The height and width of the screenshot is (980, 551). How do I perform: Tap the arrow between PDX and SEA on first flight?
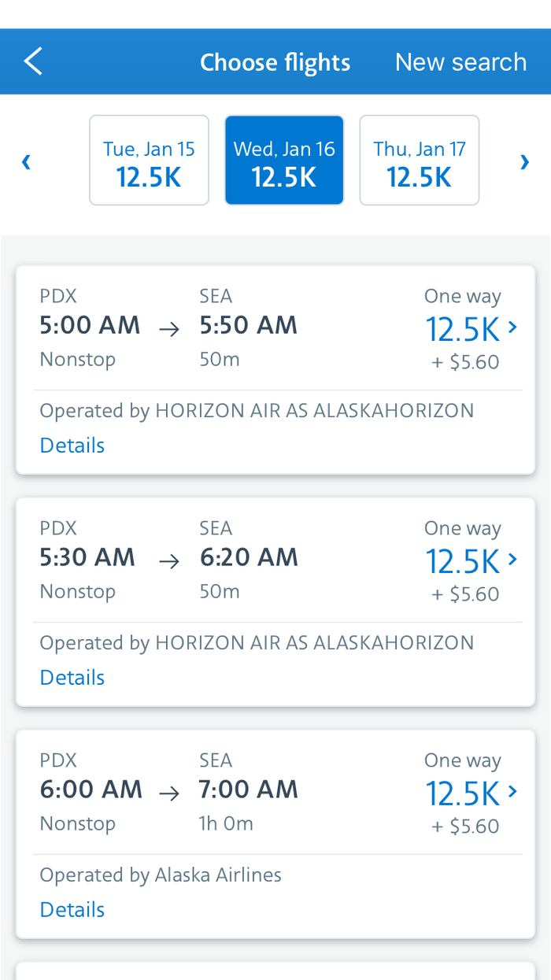point(168,329)
